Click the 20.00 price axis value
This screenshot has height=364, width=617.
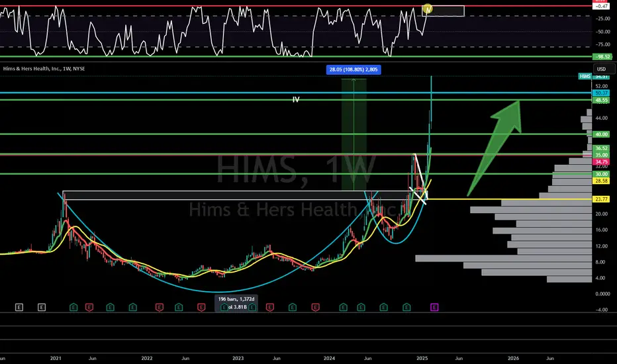tap(602, 214)
